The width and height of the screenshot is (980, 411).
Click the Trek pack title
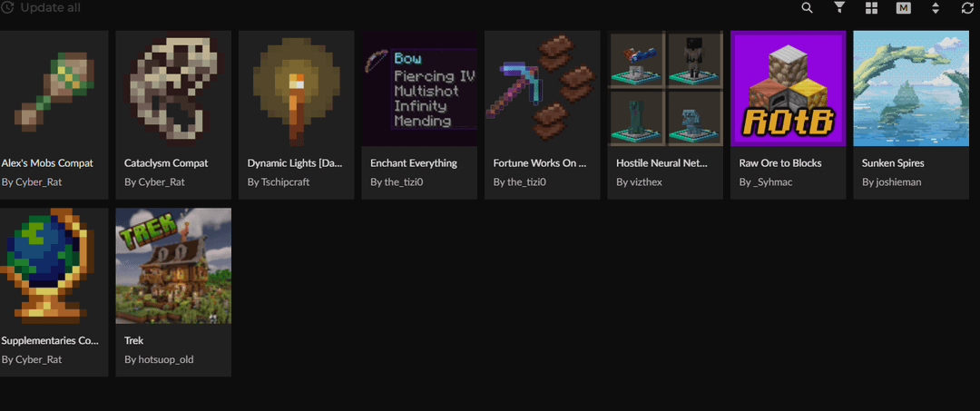click(133, 341)
